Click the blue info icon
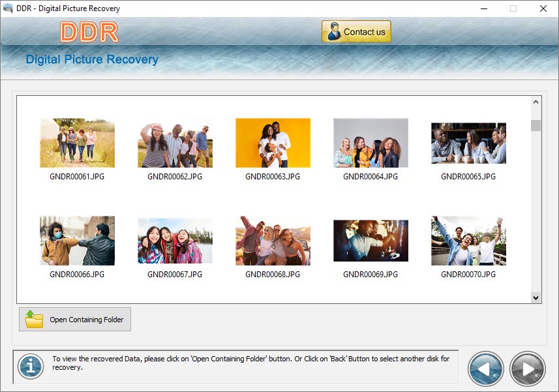The image size is (559, 392). (30, 366)
